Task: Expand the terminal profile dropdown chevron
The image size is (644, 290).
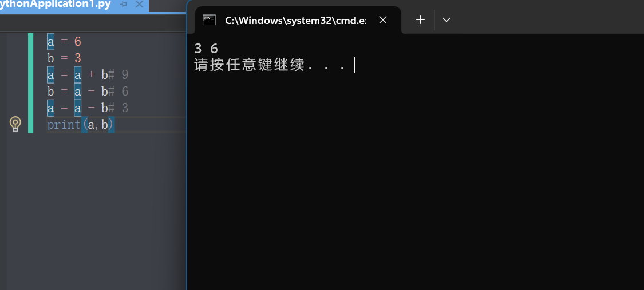Action: point(447,19)
